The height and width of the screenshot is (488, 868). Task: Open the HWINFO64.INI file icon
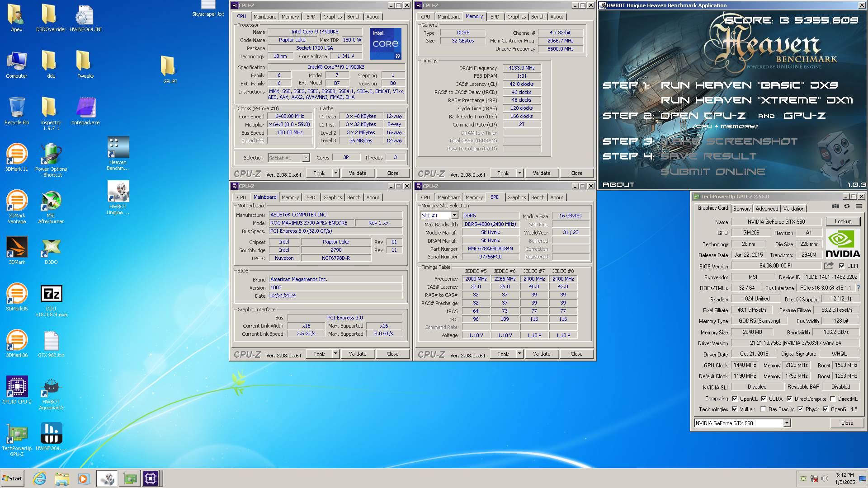[85, 18]
